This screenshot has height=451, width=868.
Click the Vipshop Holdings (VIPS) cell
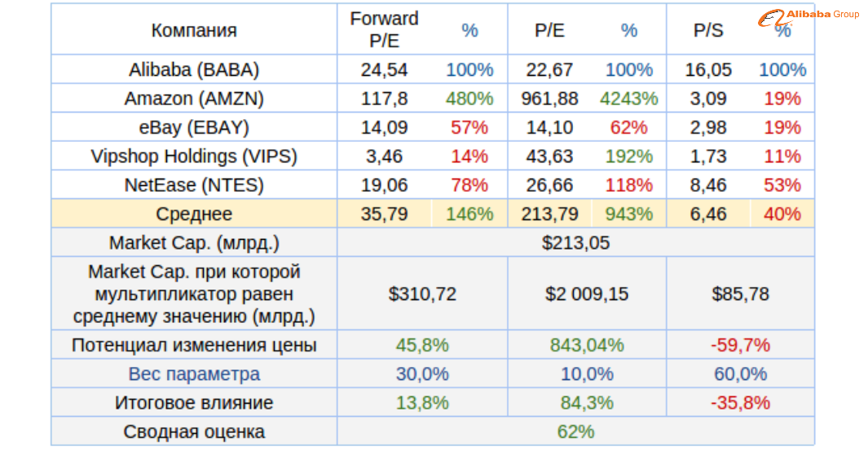194,157
